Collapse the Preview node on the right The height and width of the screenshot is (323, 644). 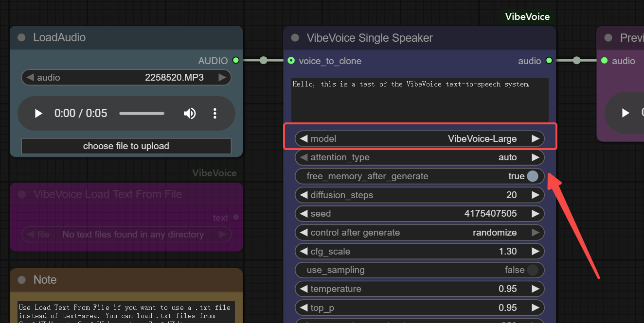coord(608,38)
